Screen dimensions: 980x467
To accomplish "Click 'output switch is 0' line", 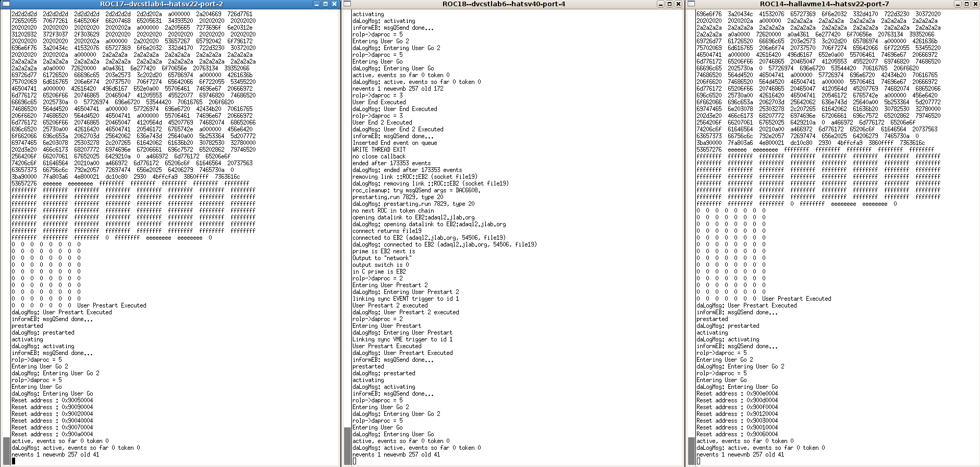I will tap(381, 265).
